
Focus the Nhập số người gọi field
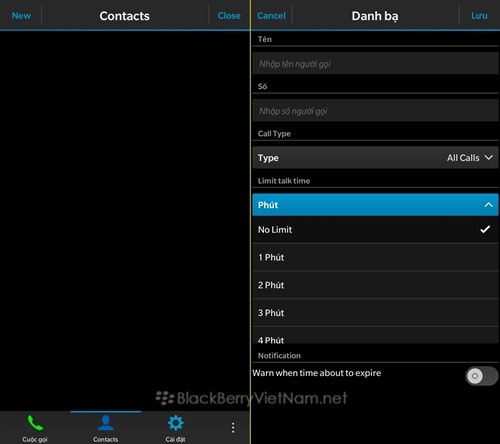click(375, 111)
